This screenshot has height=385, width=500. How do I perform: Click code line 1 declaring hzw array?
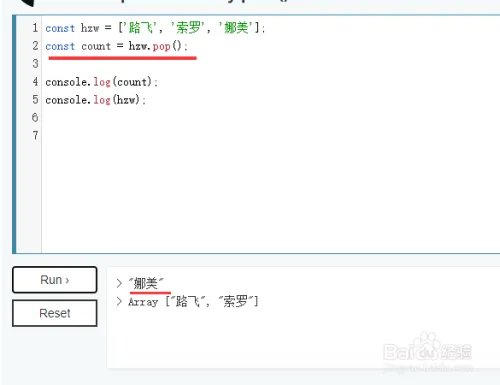coord(155,28)
